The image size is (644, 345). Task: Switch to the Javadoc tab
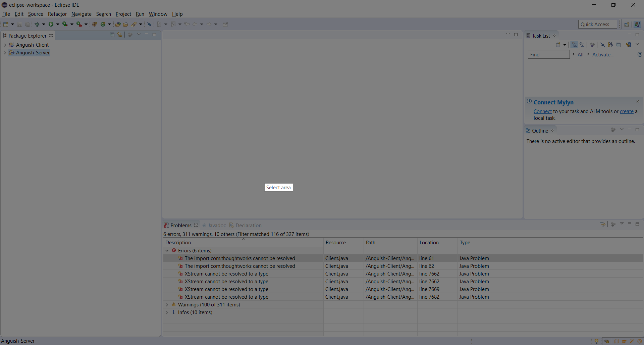[216, 225]
